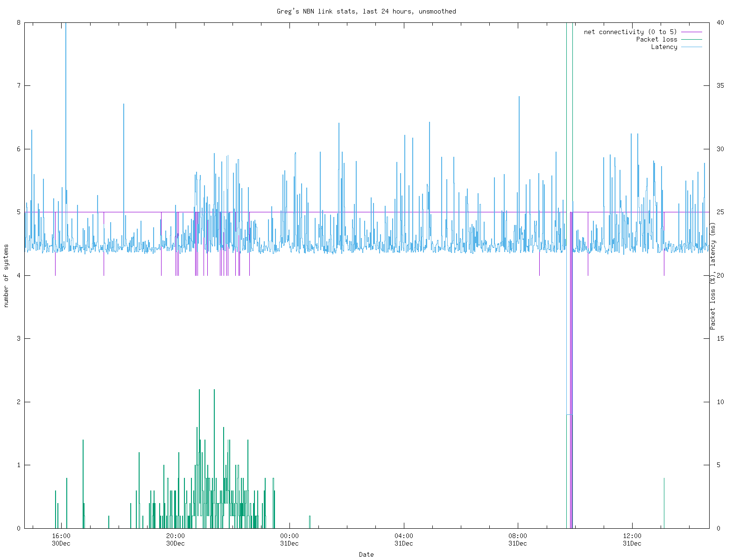This screenshot has width=747, height=560.
Task: Pick the 00:00 31Dec time tick label
Action: [x=289, y=539]
